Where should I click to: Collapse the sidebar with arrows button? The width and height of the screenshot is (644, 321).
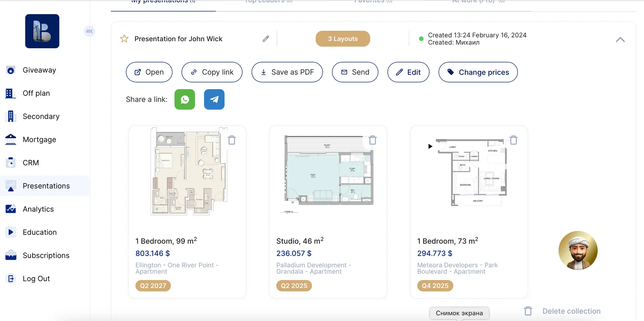coord(89,31)
